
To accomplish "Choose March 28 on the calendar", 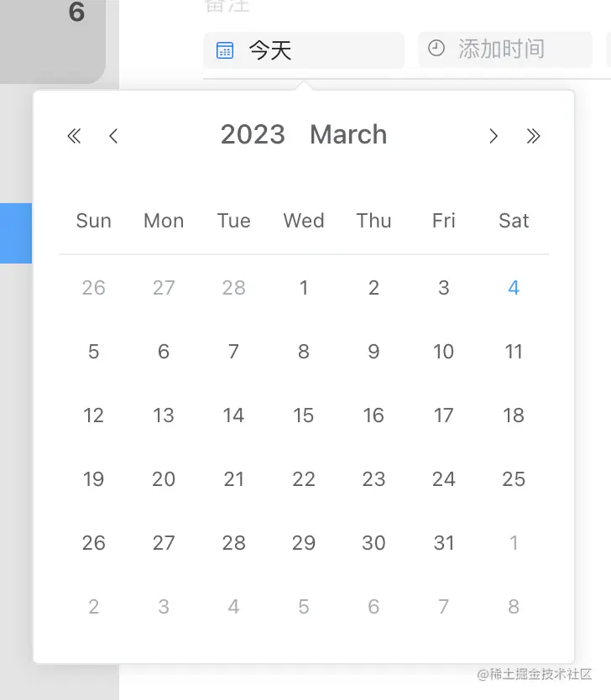I will click(234, 543).
